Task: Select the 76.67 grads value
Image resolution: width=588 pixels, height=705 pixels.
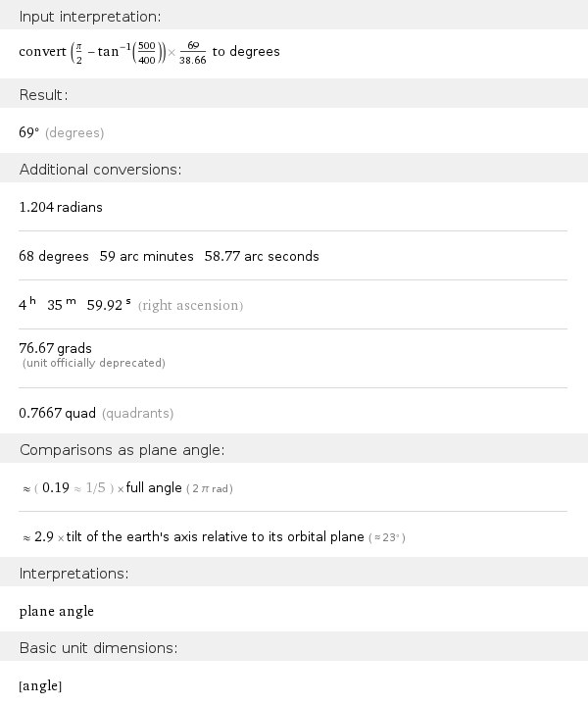Action: point(56,348)
